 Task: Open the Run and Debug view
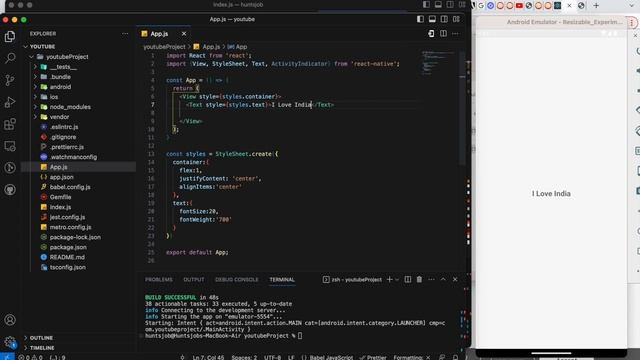(x=10, y=102)
